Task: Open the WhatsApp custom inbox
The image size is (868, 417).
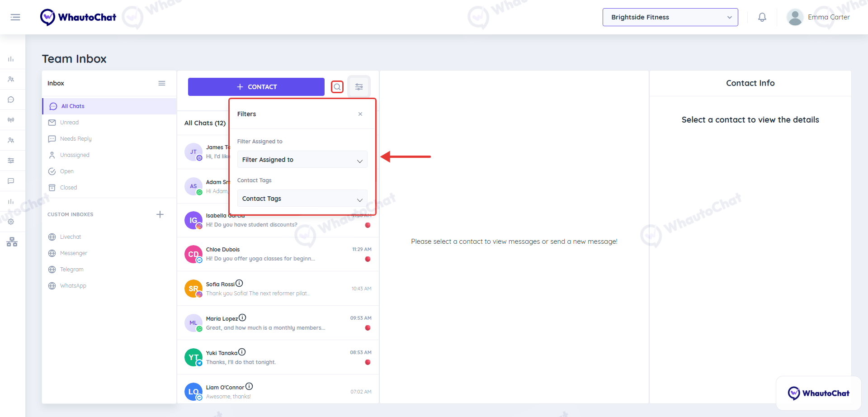Action: click(x=109, y=286)
